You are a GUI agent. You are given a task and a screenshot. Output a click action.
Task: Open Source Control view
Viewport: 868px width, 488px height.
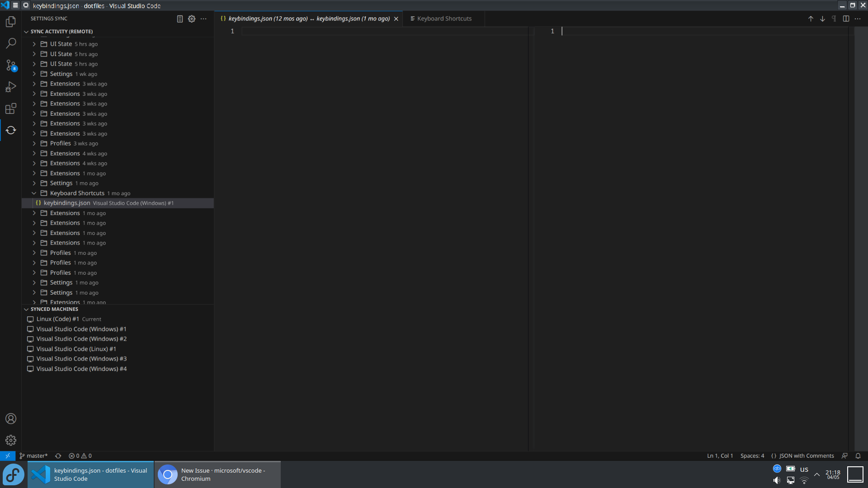[11, 65]
